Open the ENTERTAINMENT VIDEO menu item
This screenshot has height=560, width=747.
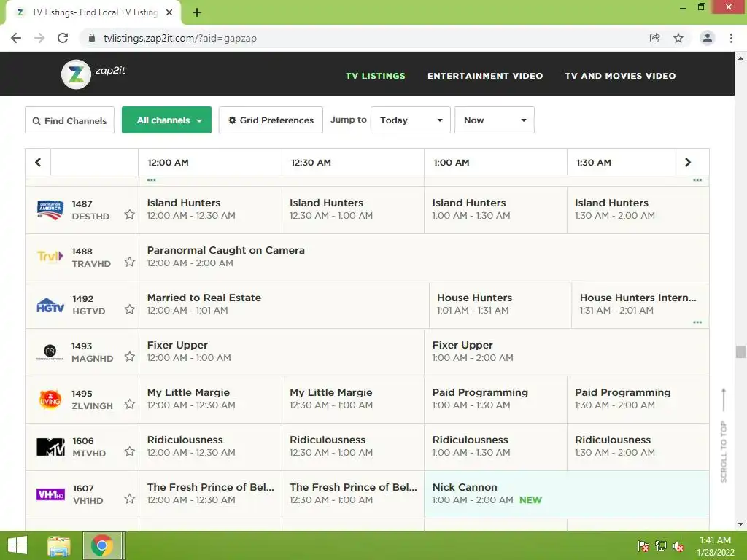click(485, 76)
